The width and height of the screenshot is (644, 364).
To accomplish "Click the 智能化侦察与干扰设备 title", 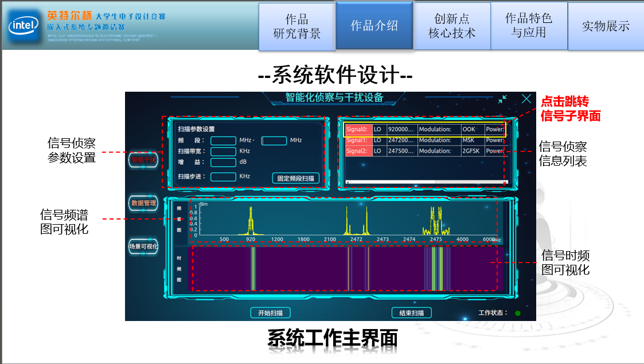I will coord(334,97).
